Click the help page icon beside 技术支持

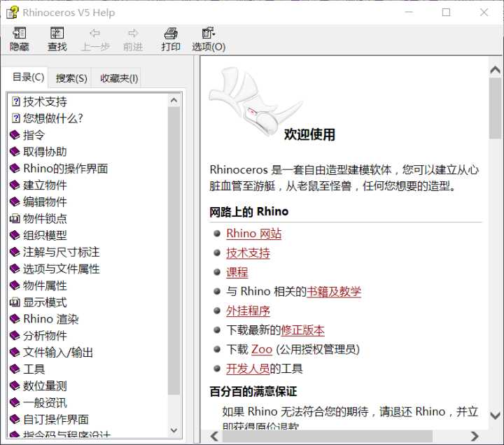[x=15, y=101]
